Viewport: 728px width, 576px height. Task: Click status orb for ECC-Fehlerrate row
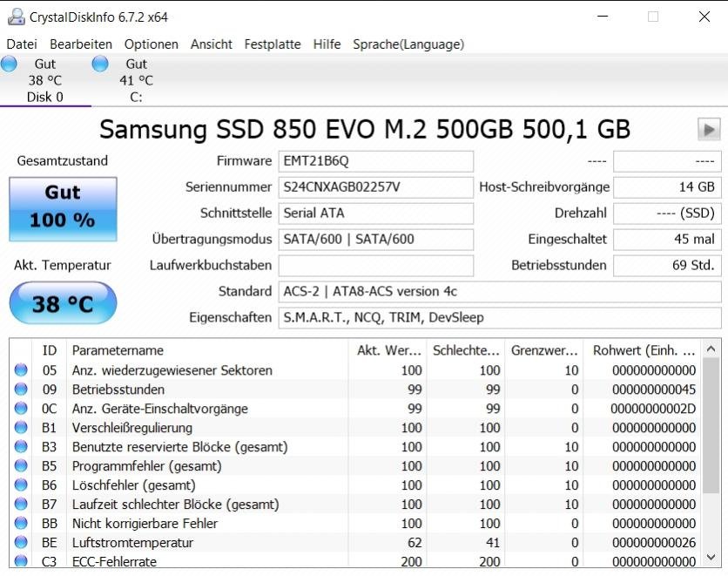point(21,560)
